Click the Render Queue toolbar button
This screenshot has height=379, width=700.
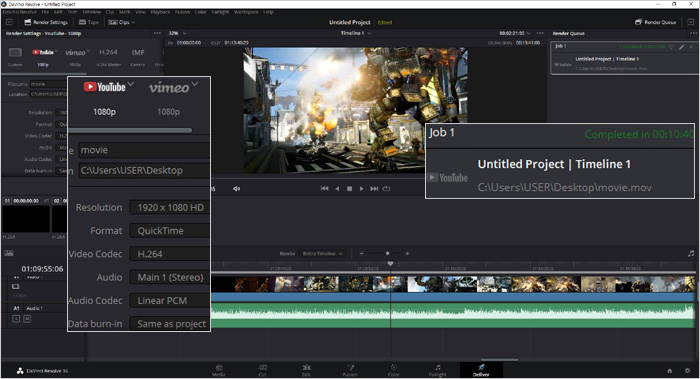[655, 22]
